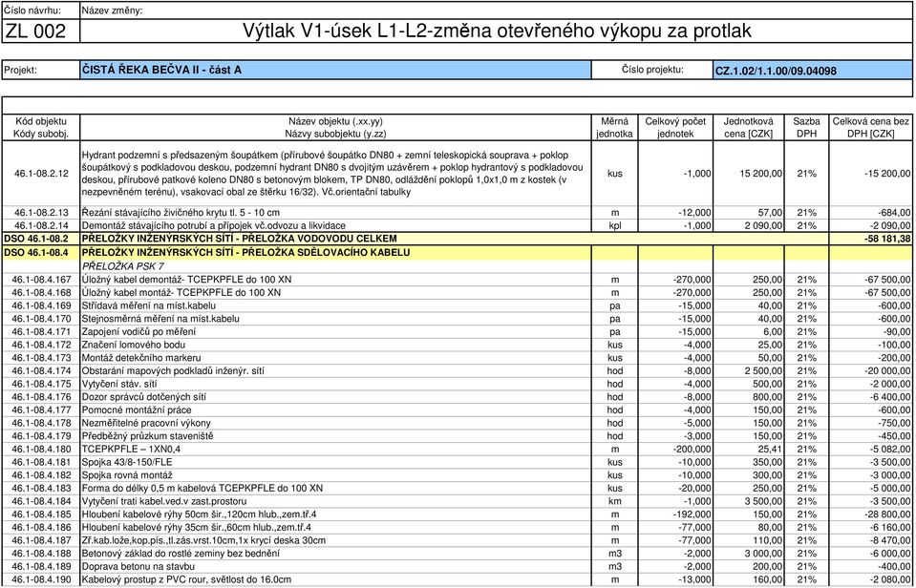Select 'Obstarání mapových podkladů inženýr. sítí'
The height and width of the screenshot is (588, 916).
pos(172,370)
